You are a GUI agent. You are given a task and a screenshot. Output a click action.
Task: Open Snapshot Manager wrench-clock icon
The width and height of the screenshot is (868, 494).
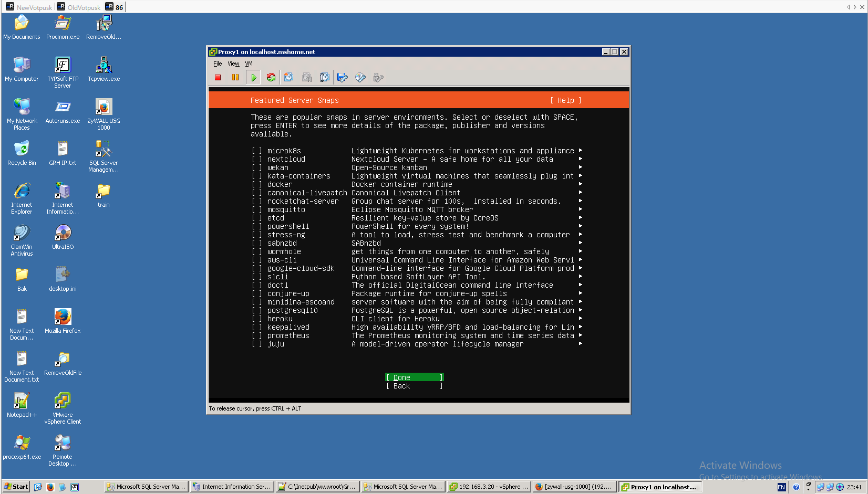point(325,78)
